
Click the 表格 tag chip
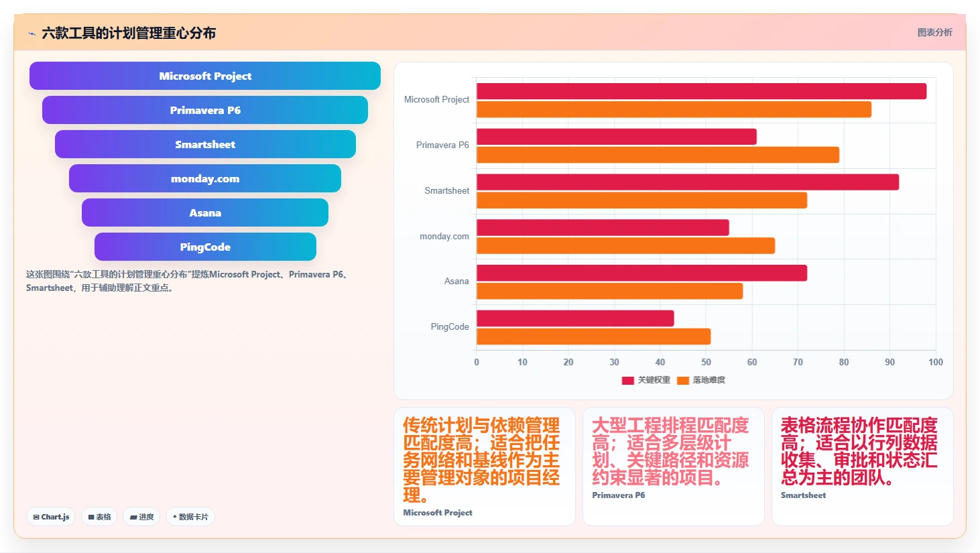[99, 517]
